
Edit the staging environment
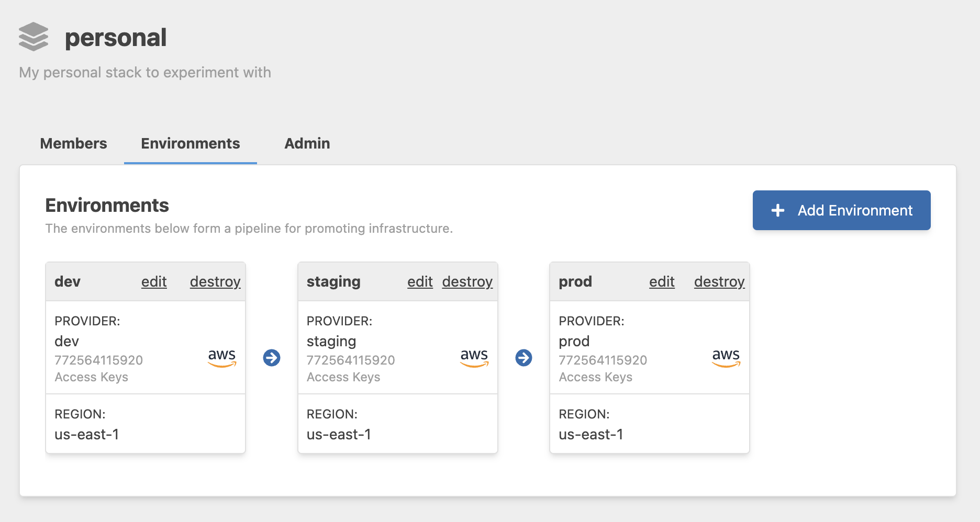point(419,281)
